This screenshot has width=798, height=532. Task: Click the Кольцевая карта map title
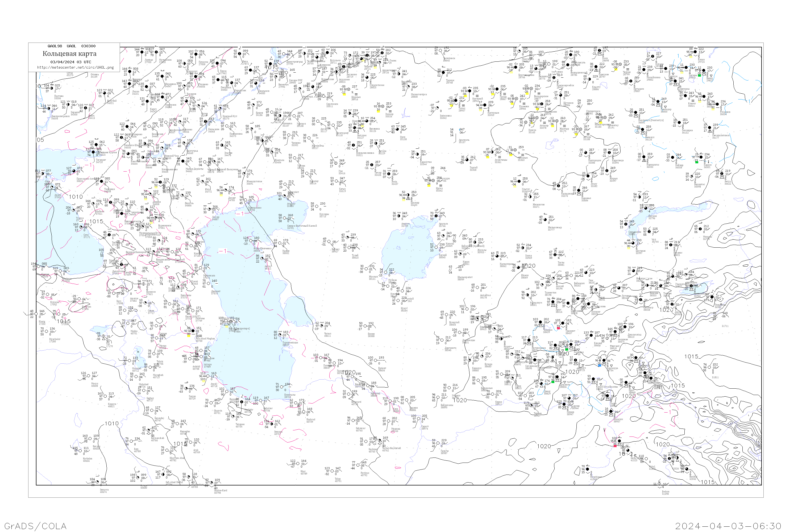[x=69, y=54]
